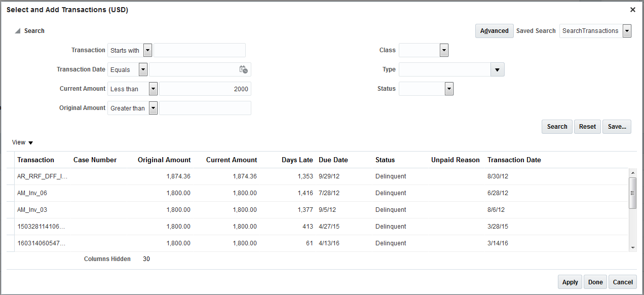The image size is (644, 295).
Task: Expand the Current Amount operator dropdown
Action: pyautogui.click(x=153, y=89)
